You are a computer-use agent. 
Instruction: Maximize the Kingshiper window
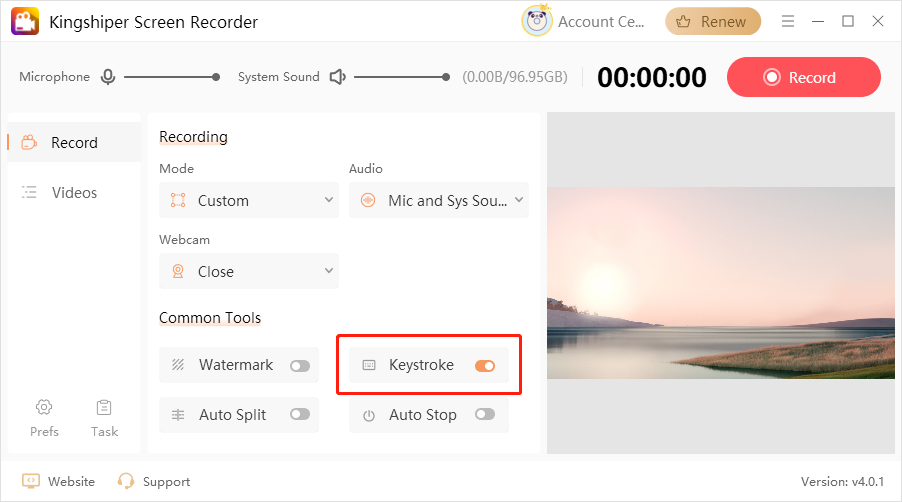point(847,21)
